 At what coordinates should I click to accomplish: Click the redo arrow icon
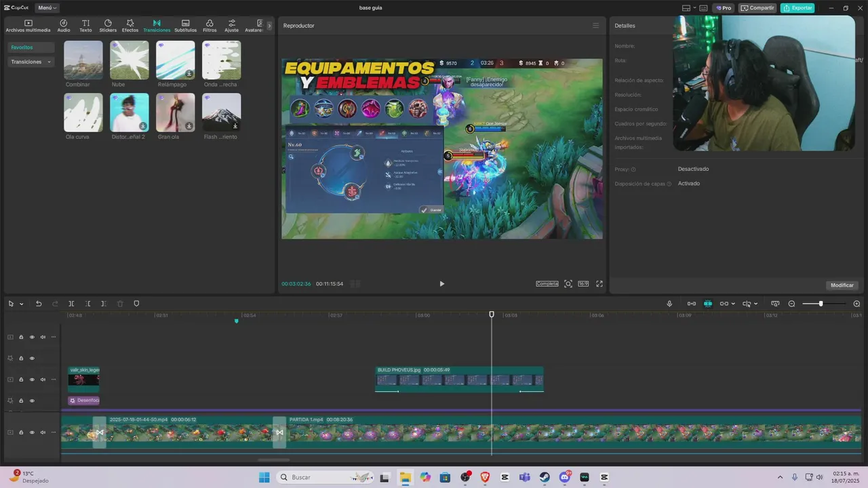point(55,304)
